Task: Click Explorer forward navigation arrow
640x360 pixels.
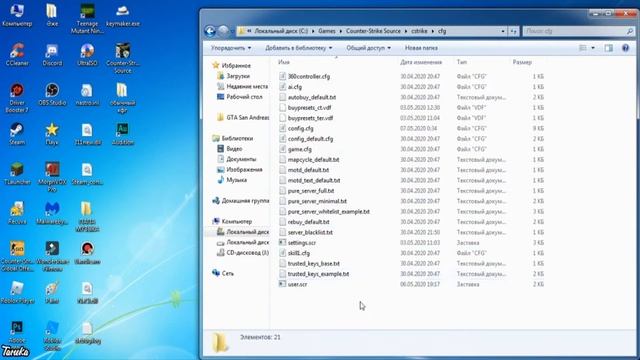Action: point(223,31)
